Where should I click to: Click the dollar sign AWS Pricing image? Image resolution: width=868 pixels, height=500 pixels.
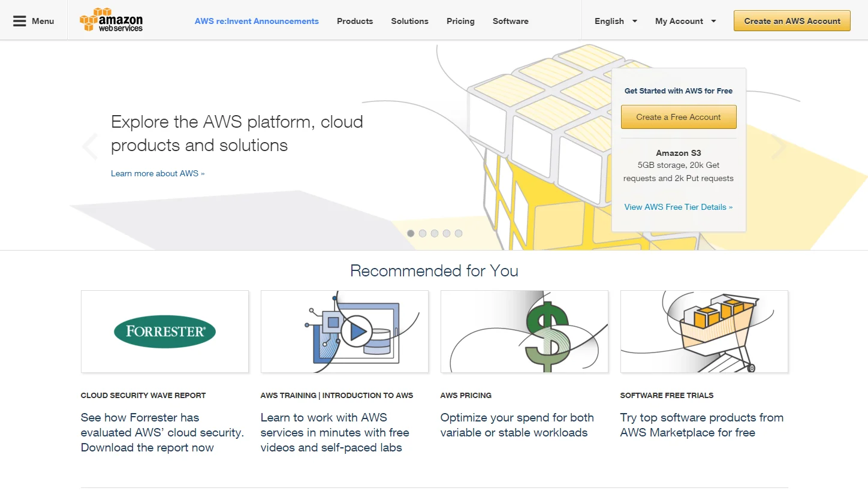tap(524, 332)
